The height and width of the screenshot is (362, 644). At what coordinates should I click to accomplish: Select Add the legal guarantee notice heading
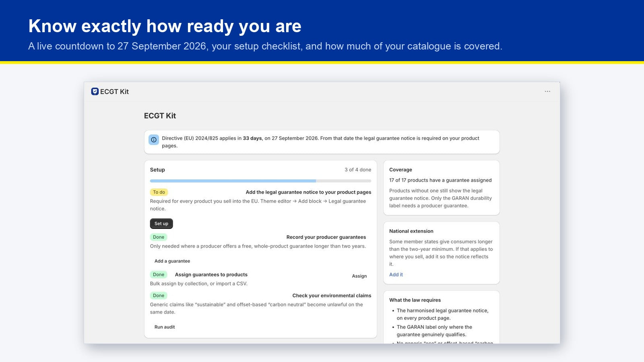pyautogui.click(x=308, y=192)
